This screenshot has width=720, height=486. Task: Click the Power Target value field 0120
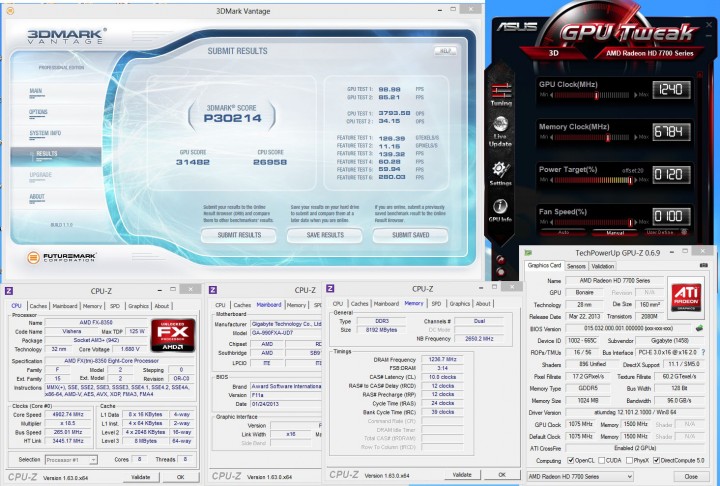tap(671, 175)
